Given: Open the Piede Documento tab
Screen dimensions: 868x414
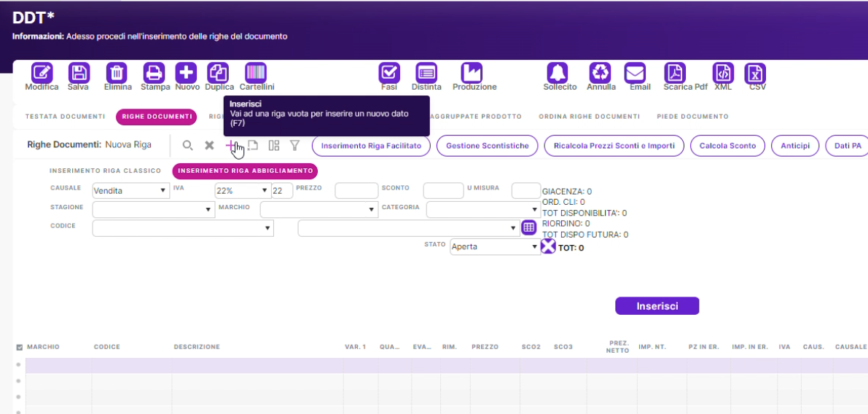Looking at the screenshot, I should (692, 117).
